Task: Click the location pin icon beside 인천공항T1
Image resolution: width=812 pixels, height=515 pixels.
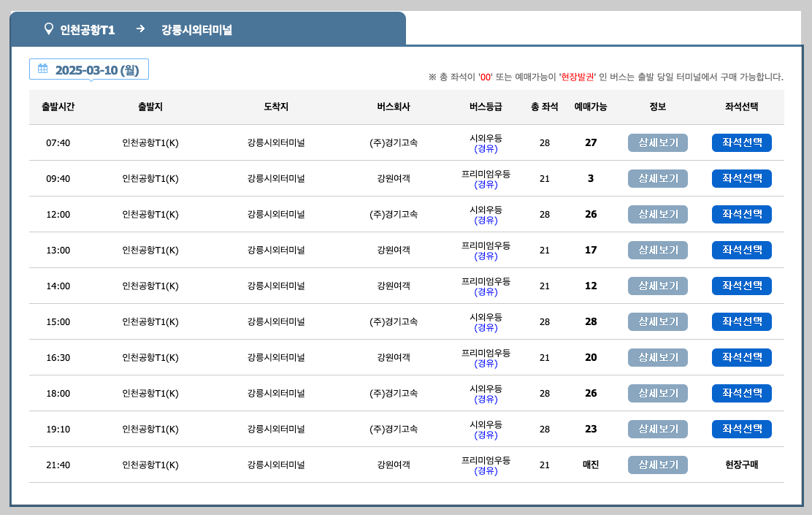Action: pyautogui.click(x=49, y=29)
